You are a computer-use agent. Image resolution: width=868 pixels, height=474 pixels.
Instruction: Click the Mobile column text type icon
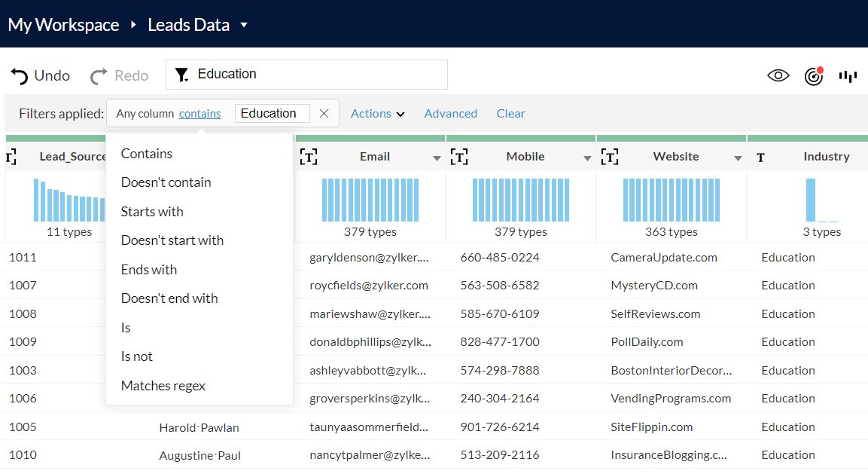458,157
